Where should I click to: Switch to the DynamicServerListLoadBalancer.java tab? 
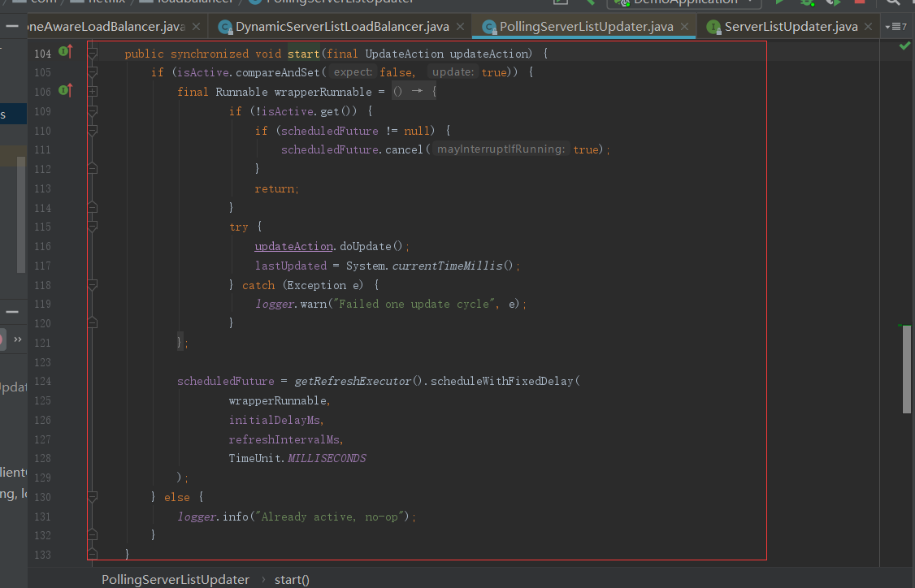pyautogui.click(x=342, y=27)
